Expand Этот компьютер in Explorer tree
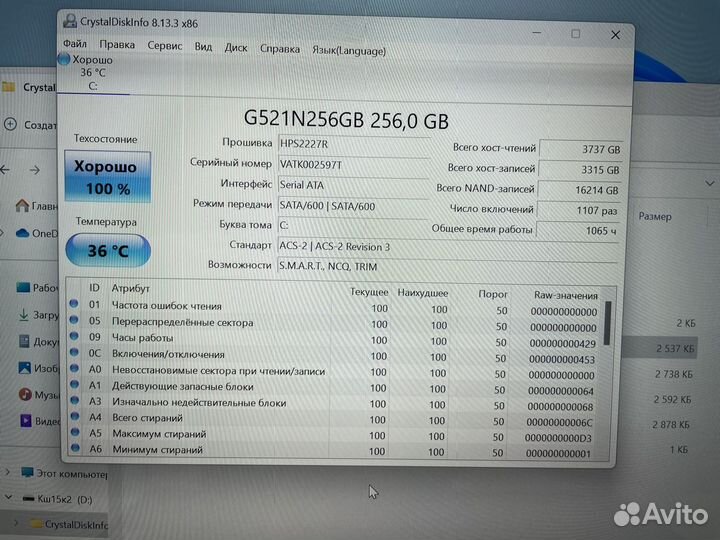 point(8,472)
